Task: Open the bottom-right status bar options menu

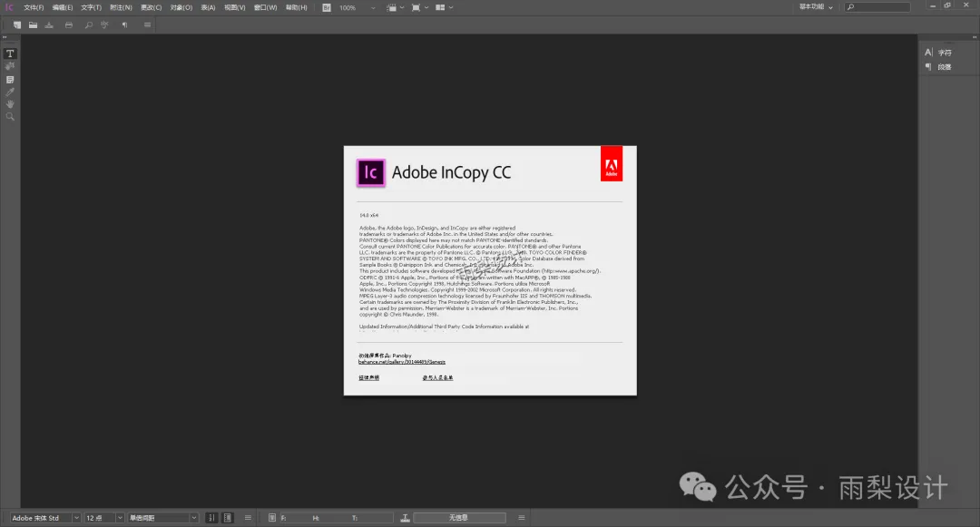Action: tap(521, 518)
